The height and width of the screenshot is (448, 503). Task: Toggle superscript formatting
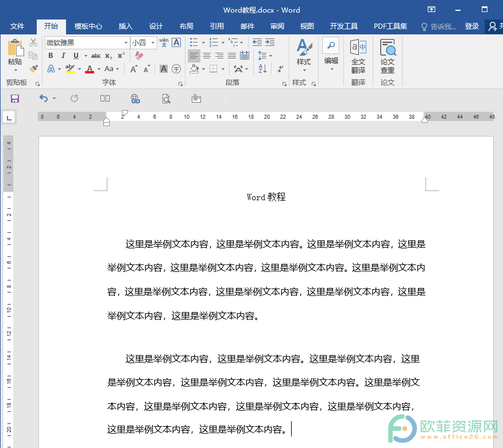pyautogui.click(x=121, y=56)
